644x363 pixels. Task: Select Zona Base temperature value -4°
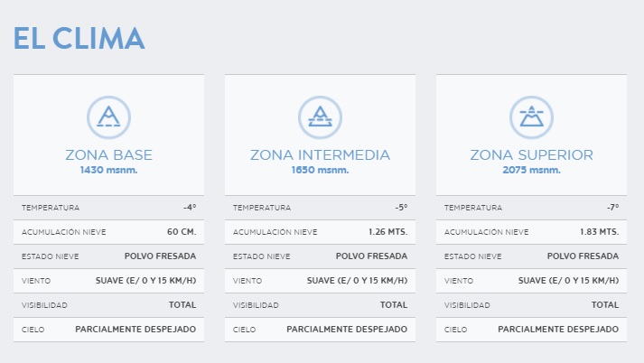[189, 208]
